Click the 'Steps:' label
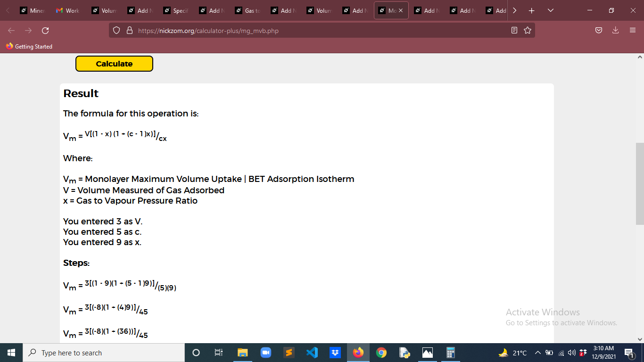 (76, 263)
